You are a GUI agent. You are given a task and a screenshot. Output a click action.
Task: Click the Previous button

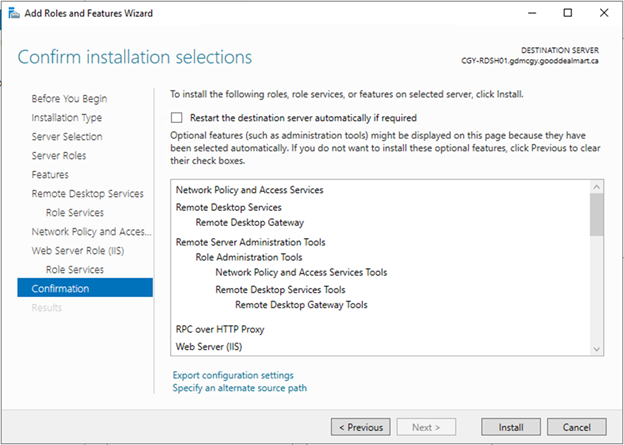[361, 427]
